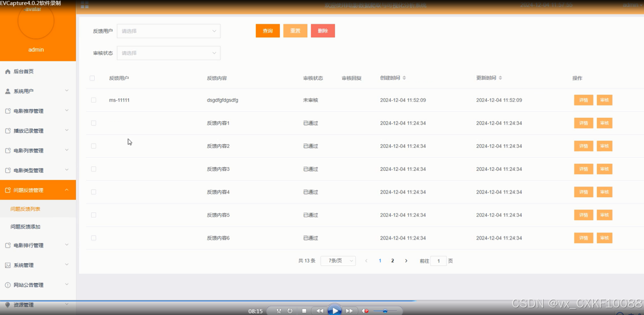Image resolution: width=644 pixels, height=315 pixels.
Task: Click the icon beside 电影排行管理
Action: coord(7,245)
